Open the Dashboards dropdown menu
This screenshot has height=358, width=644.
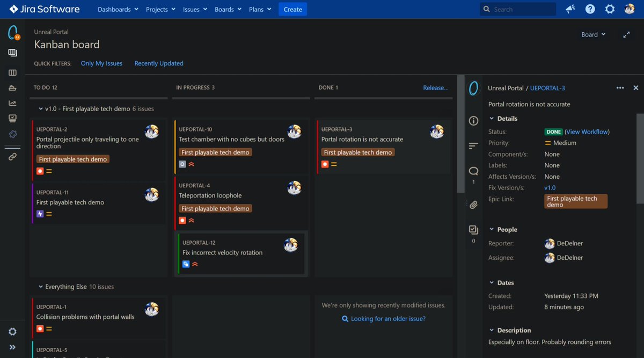click(118, 9)
